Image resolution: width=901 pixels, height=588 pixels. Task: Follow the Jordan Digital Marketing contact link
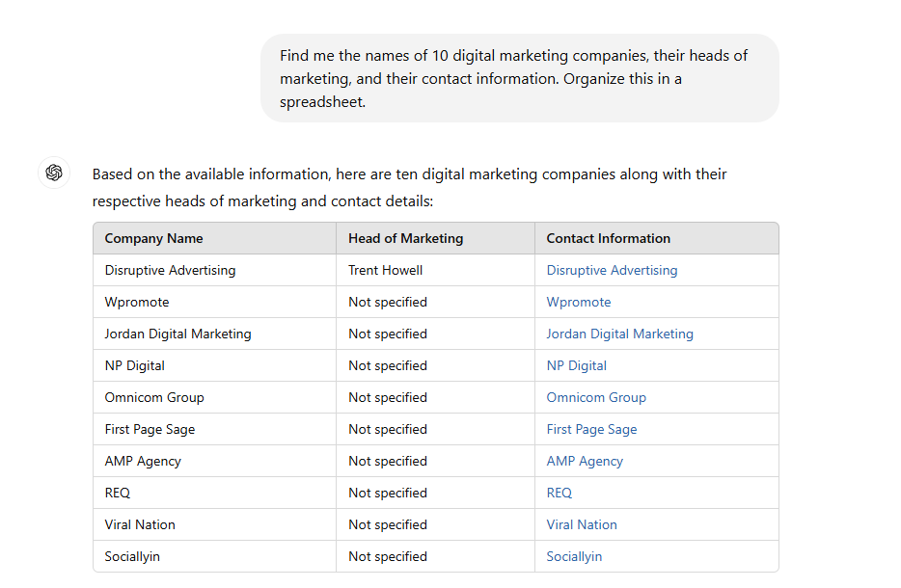[619, 334]
